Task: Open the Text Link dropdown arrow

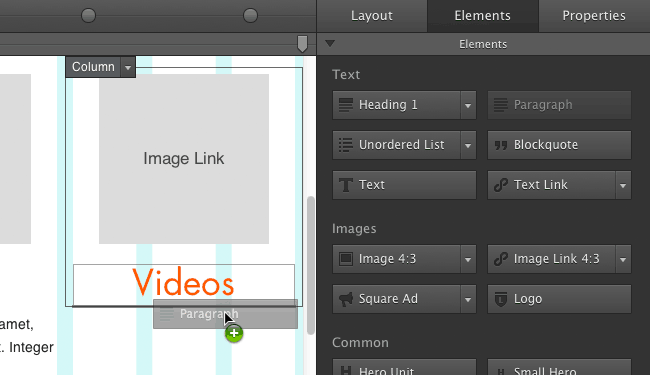Action: pyautogui.click(x=623, y=185)
